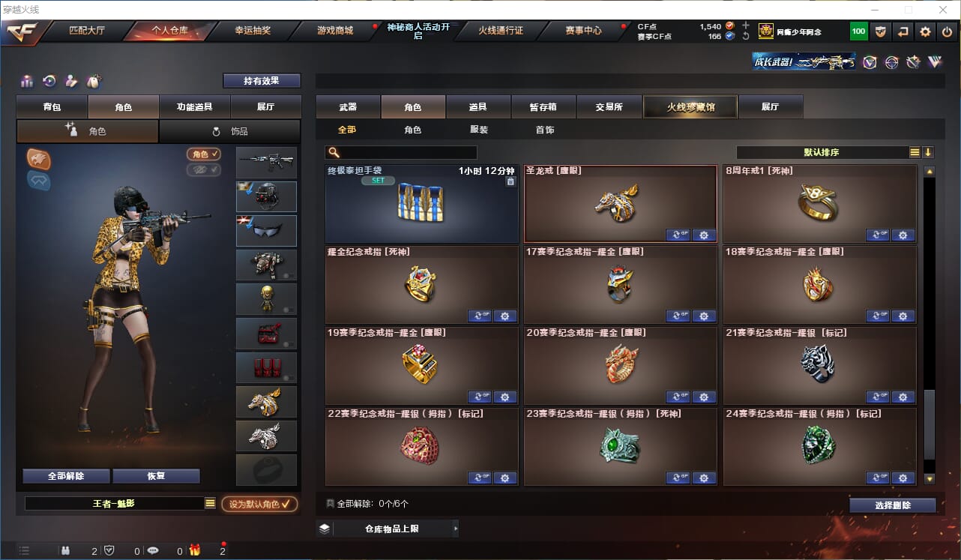
Task: Click gear icon on 圣龙戒 item
Action: point(704,235)
